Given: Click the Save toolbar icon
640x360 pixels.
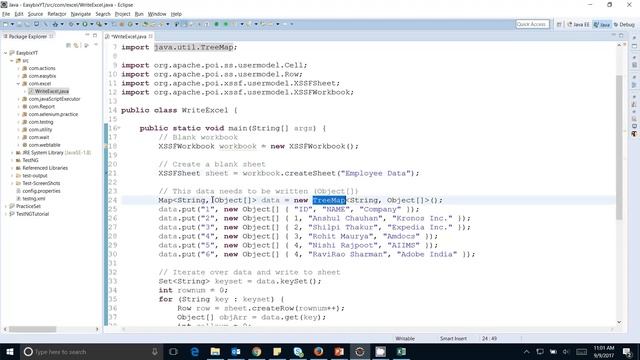Looking at the screenshot, I should point(19,24).
